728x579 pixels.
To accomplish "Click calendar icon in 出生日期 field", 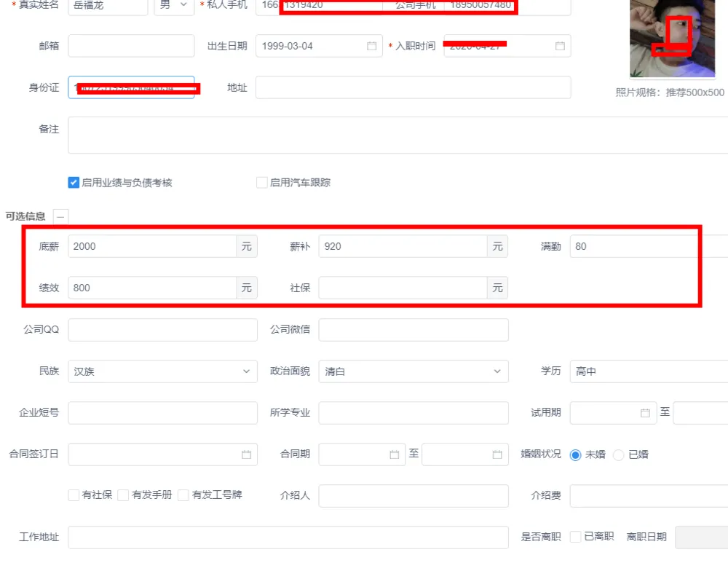I will [x=372, y=46].
